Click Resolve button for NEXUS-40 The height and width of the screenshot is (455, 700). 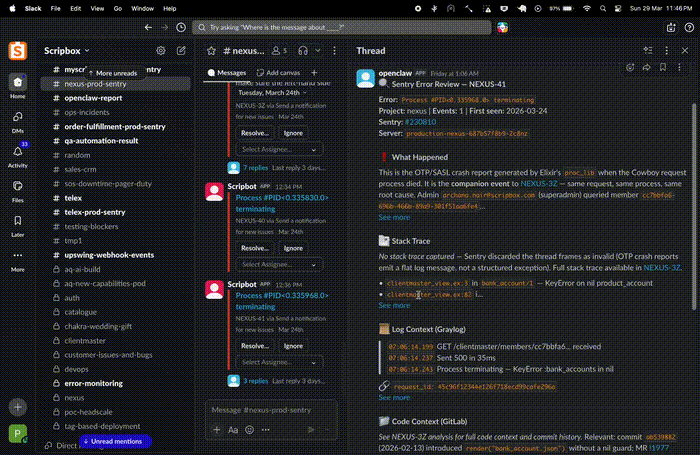(x=255, y=248)
